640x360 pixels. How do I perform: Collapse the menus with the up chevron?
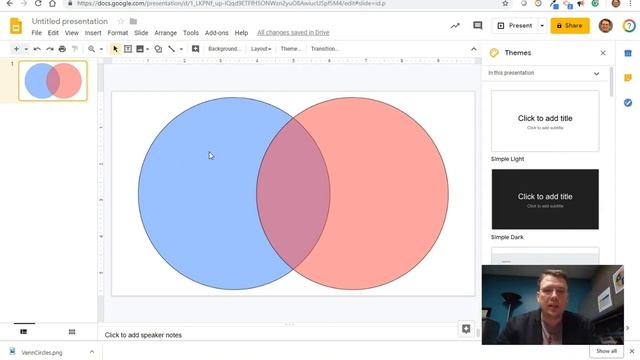tap(473, 49)
